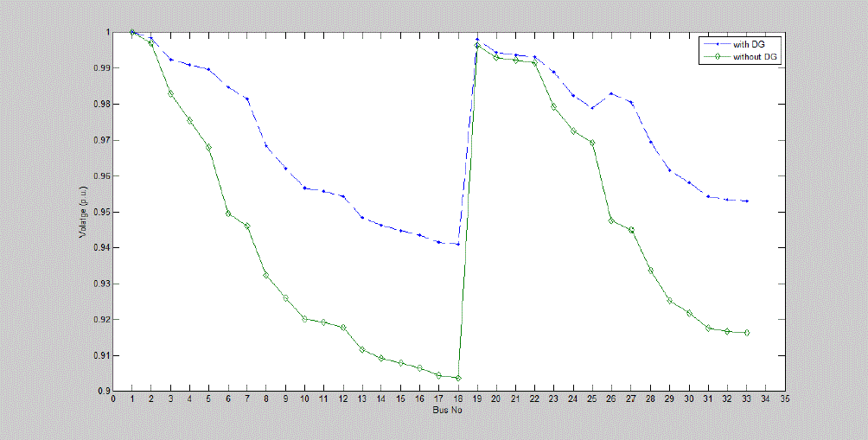
Task: Pick the green diamond marker at bus 18
Action: (457, 378)
